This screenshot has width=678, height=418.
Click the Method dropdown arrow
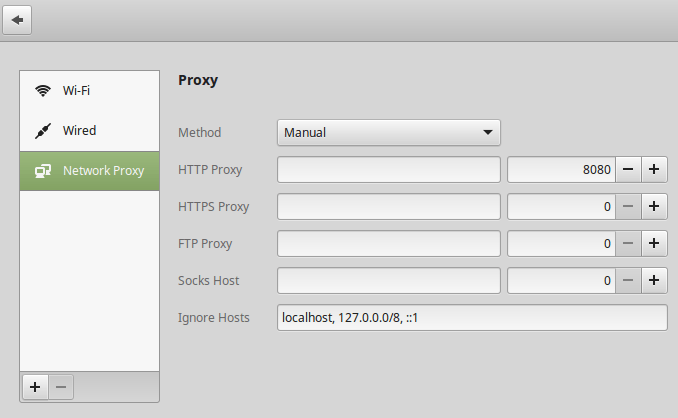pos(488,132)
